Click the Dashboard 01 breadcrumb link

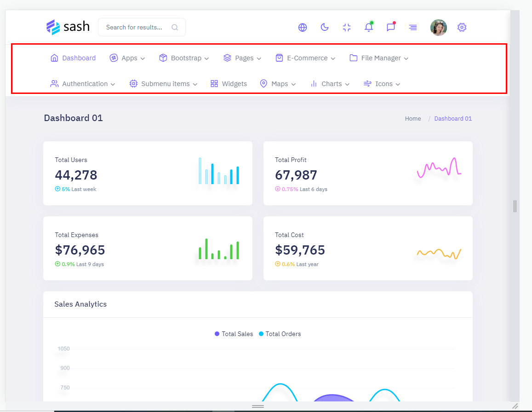[453, 119]
